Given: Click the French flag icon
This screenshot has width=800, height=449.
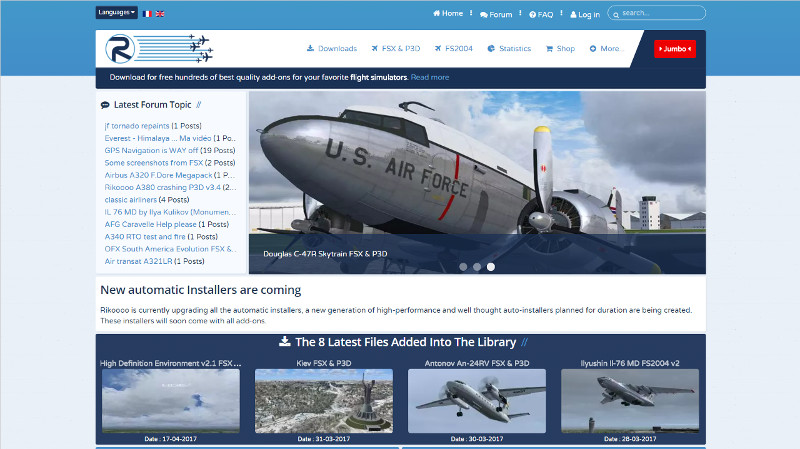Looking at the screenshot, I should pyautogui.click(x=147, y=14).
